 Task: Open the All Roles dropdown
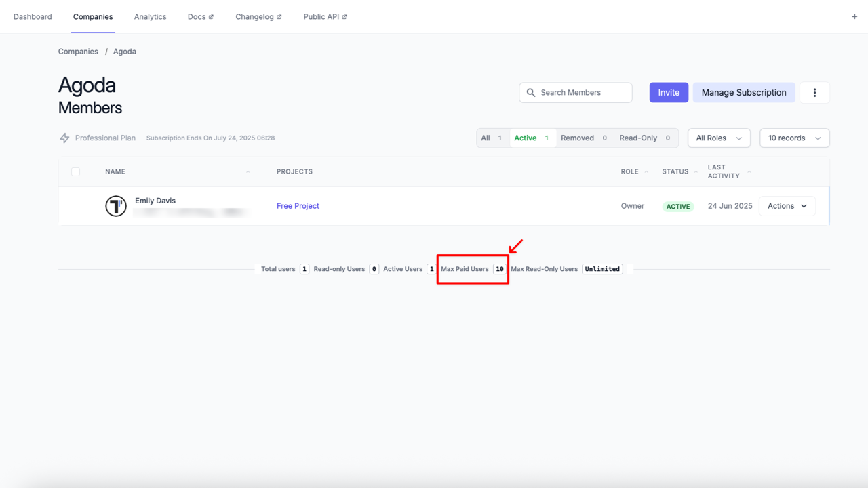[x=718, y=138]
